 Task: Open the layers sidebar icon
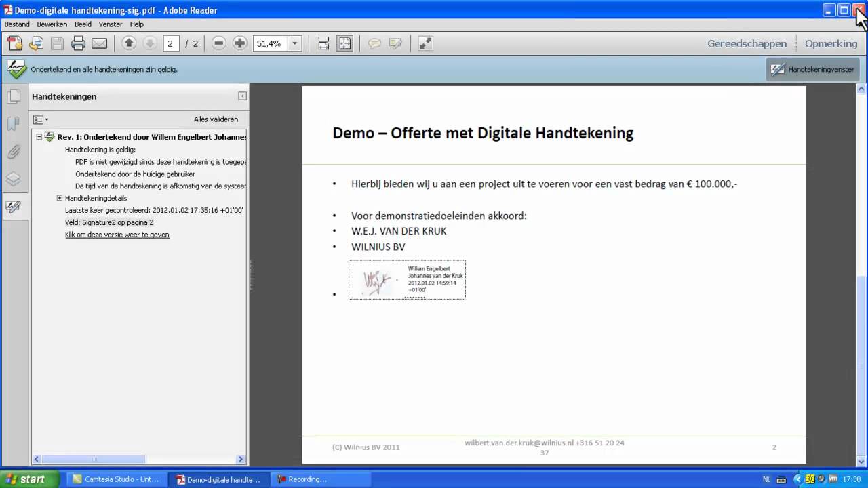point(14,180)
